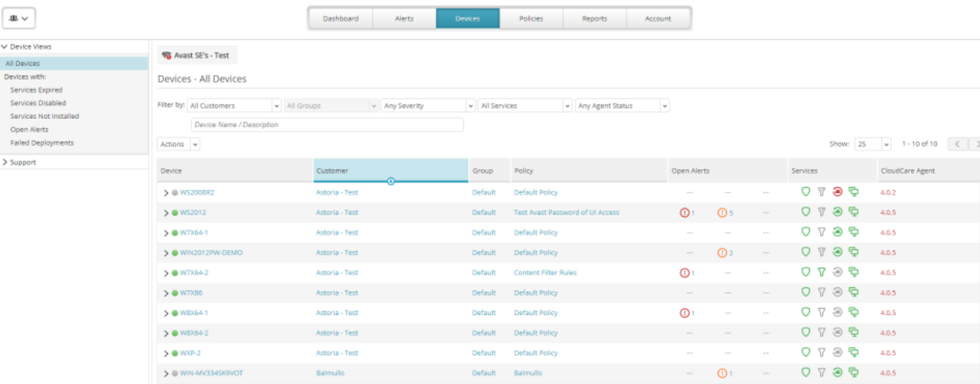Viewport: 980px width, 384px height.
Task: Open the WIN2012PW-DEMO device link
Action: point(212,252)
